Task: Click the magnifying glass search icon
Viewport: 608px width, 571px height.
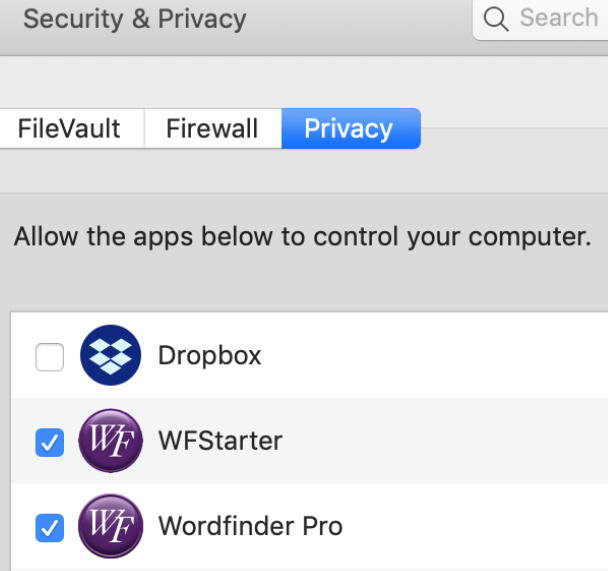Action: (x=496, y=19)
